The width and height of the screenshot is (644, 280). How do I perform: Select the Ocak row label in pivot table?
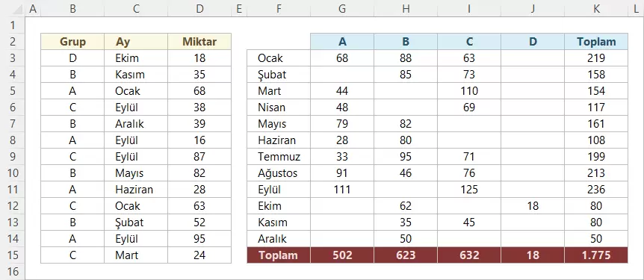(279, 58)
